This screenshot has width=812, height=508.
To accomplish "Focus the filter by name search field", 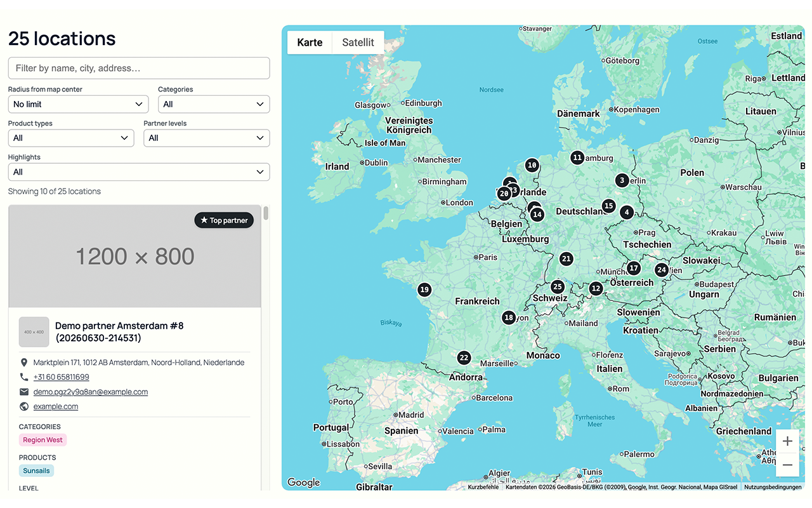I will pos(139,68).
